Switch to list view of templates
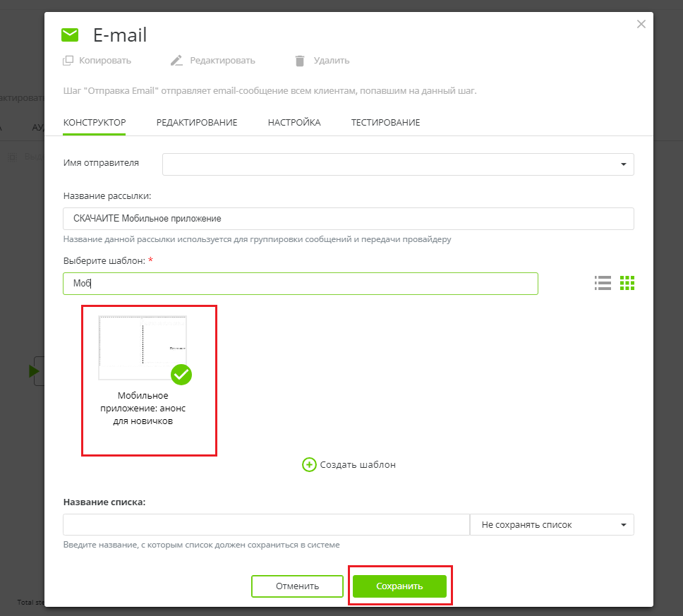This screenshot has height=616, width=683. 602,283
